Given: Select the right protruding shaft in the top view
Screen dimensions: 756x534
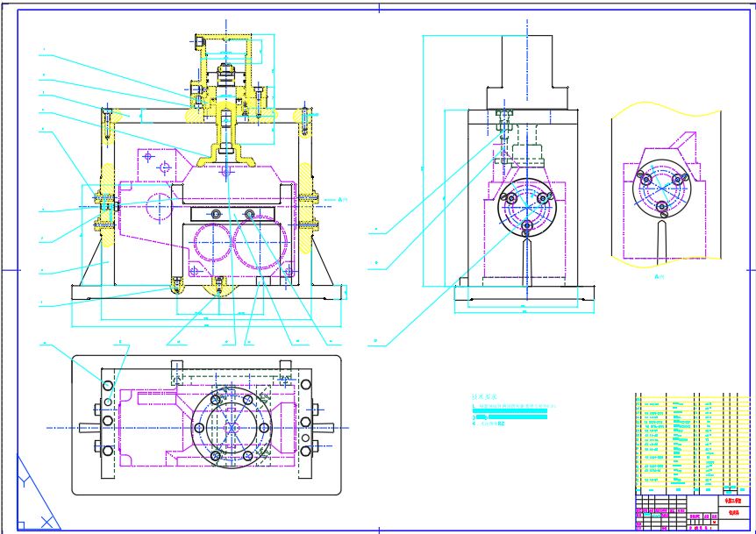Looking at the screenshot, I should [323, 428].
